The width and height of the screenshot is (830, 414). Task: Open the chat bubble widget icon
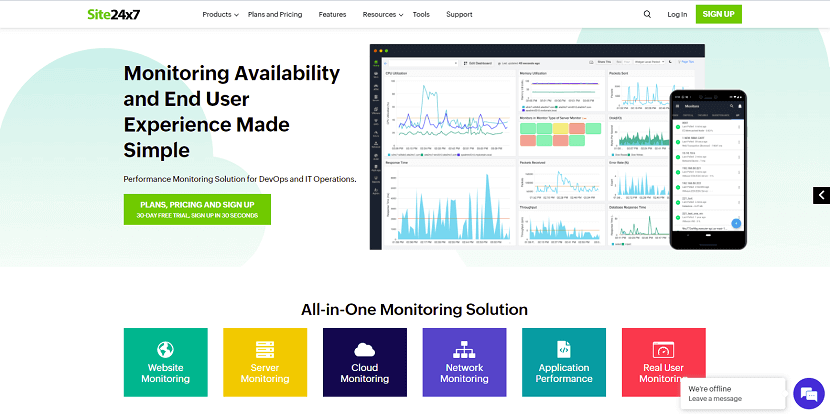point(809,394)
